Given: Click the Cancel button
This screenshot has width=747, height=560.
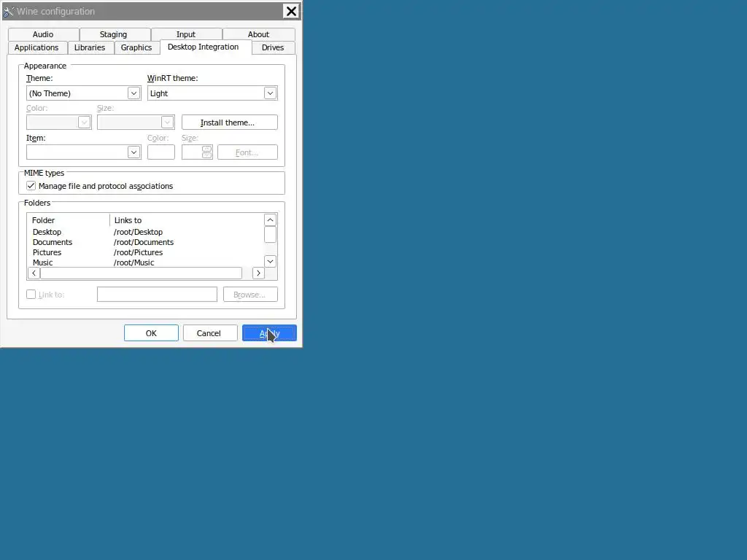Looking at the screenshot, I should (x=210, y=332).
